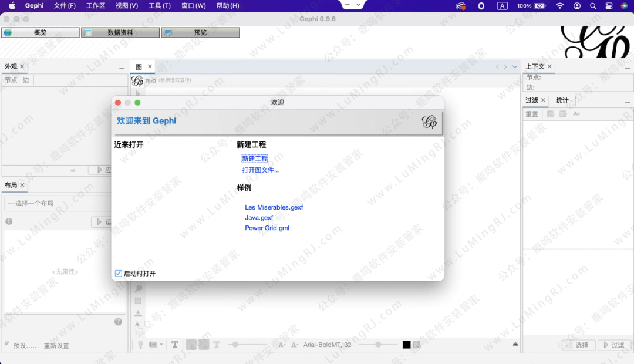This screenshot has height=364, width=634.
Task: Open the 选择一个布局 layout dropdown
Action: [58, 204]
